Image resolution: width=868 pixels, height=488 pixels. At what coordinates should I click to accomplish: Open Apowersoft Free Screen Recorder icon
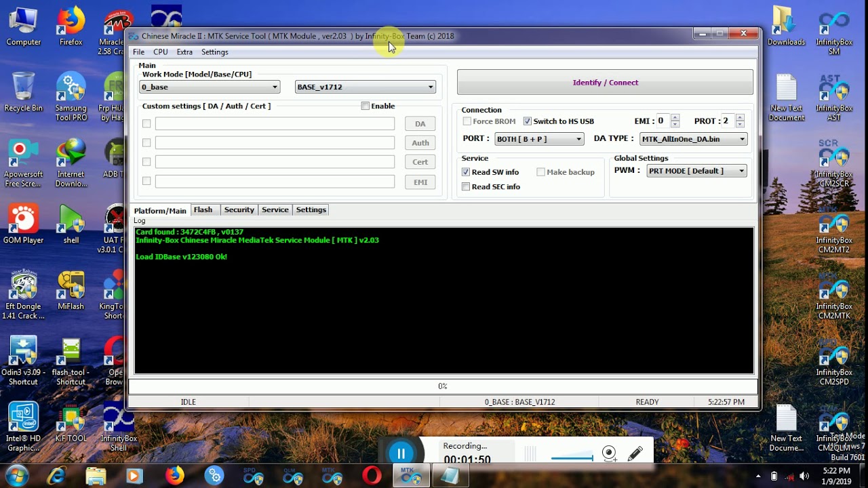pos(24,163)
